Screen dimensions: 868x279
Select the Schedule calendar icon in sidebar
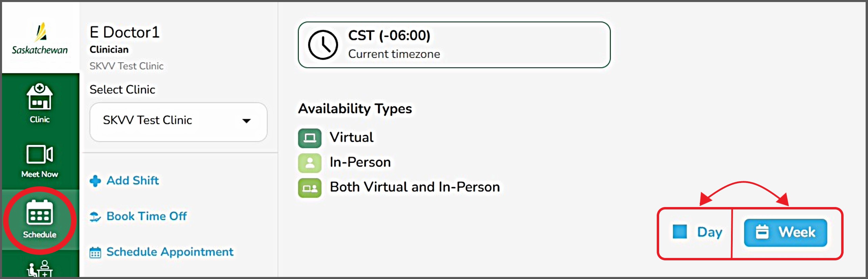(x=40, y=213)
